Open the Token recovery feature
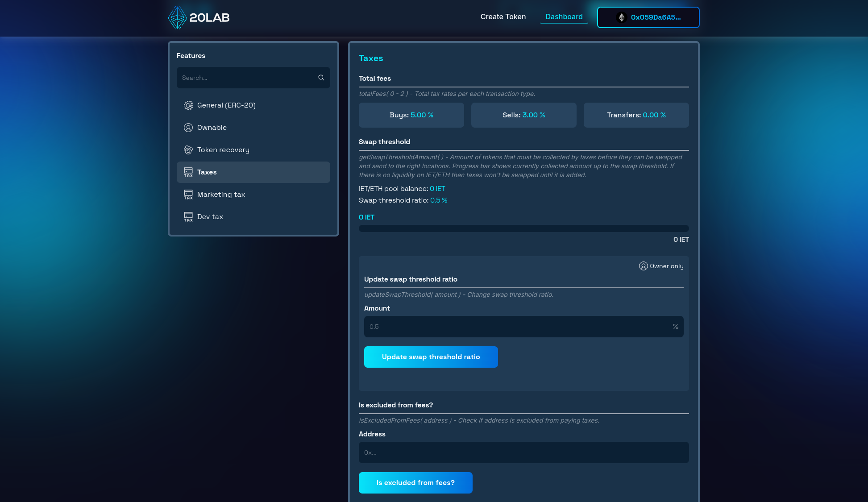The height and width of the screenshot is (502, 868). 253,150
